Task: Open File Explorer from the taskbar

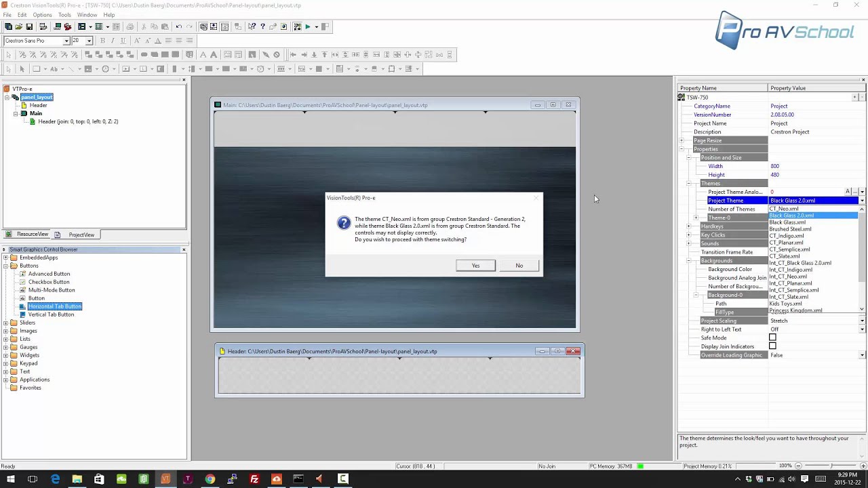Action: (x=77, y=479)
